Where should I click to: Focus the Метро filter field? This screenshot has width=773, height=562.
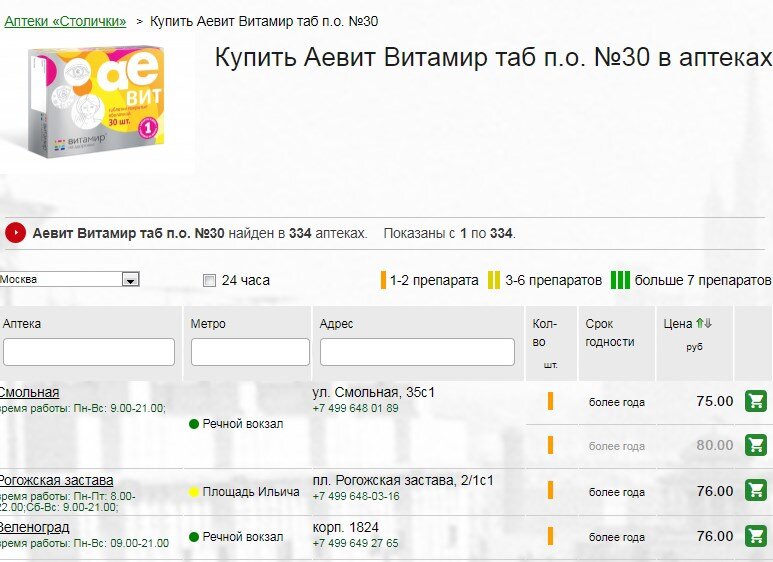pos(250,352)
